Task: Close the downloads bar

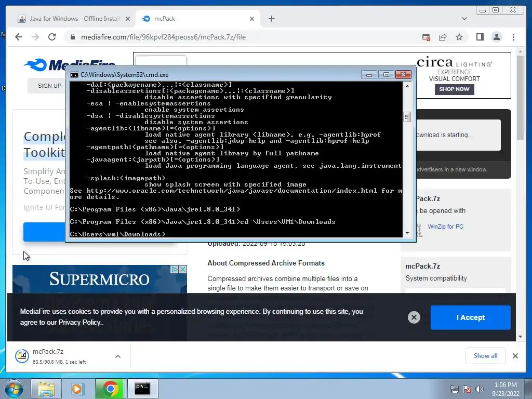Action: (515, 355)
